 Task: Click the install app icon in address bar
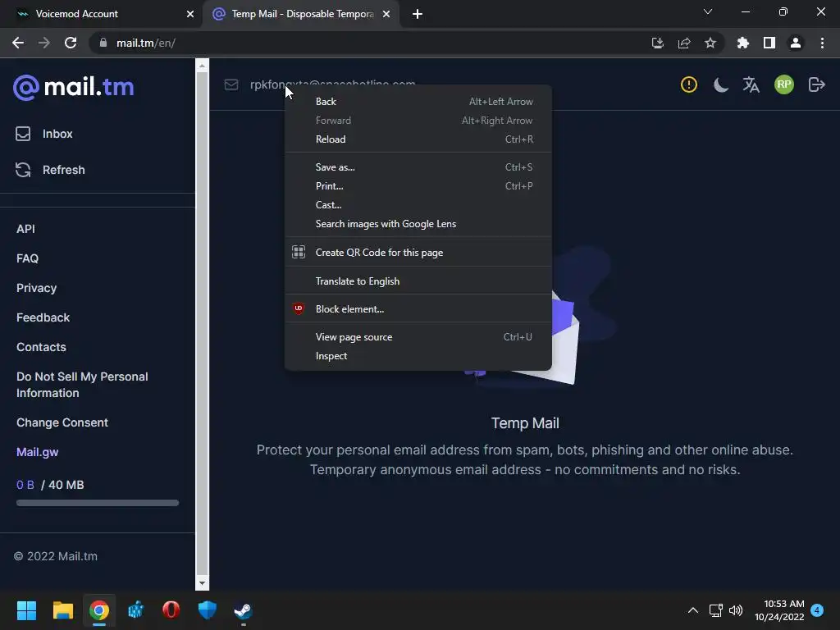(x=657, y=43)
